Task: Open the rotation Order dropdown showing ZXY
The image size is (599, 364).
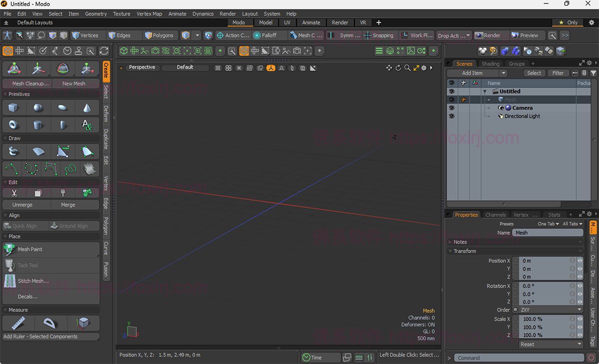Action: coord(547,310)
